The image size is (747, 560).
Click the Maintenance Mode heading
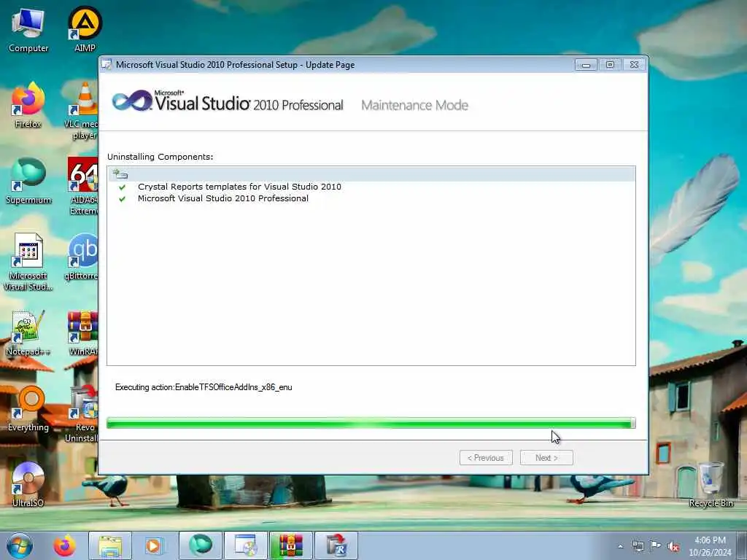[414, 105]
